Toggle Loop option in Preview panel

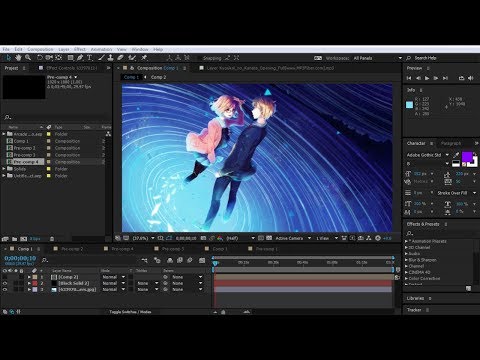click(461, 78)
